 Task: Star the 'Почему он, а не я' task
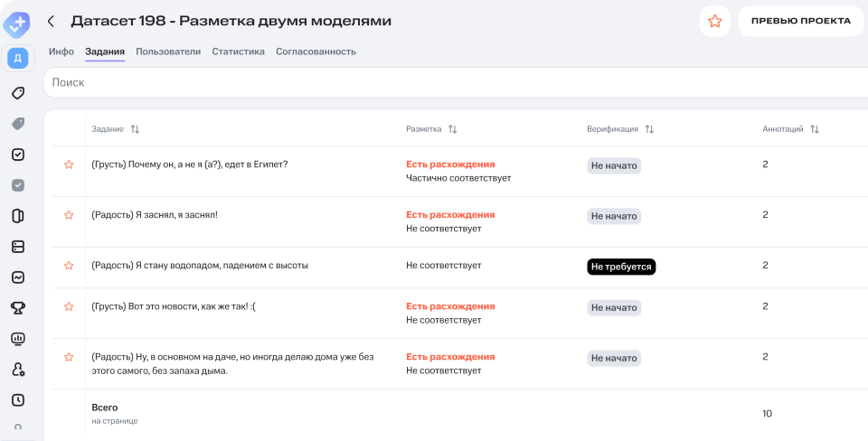coord(69,164)
